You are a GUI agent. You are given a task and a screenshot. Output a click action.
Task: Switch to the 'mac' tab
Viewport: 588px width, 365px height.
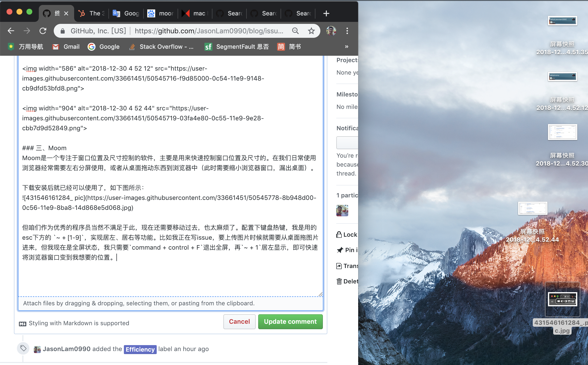(195, 13)
